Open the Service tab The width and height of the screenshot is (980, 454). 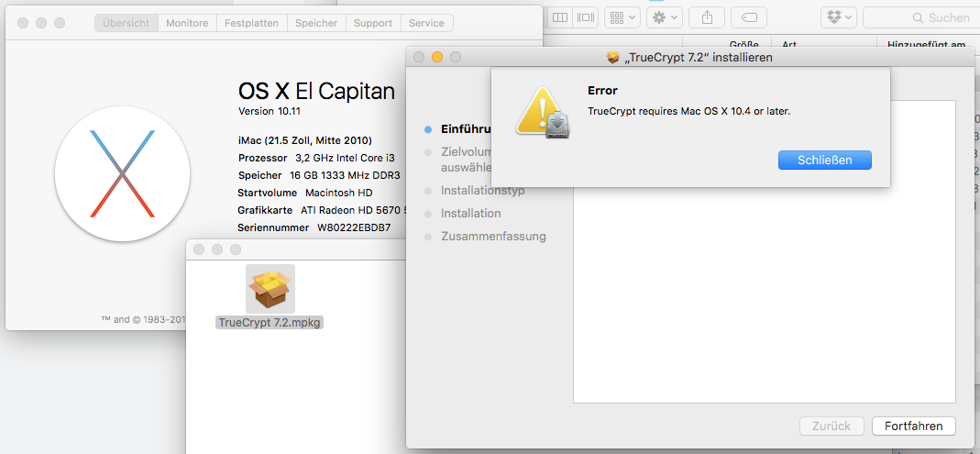[427, 23]
